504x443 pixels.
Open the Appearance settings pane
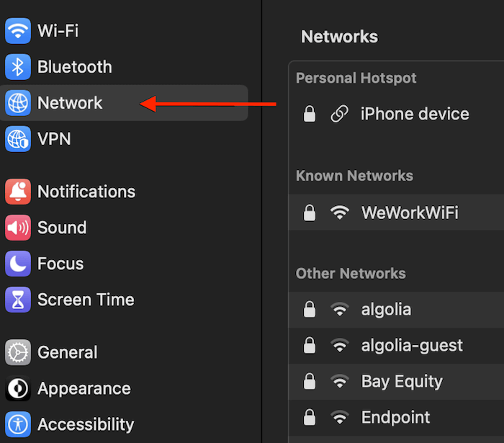(x=84, y=388)
